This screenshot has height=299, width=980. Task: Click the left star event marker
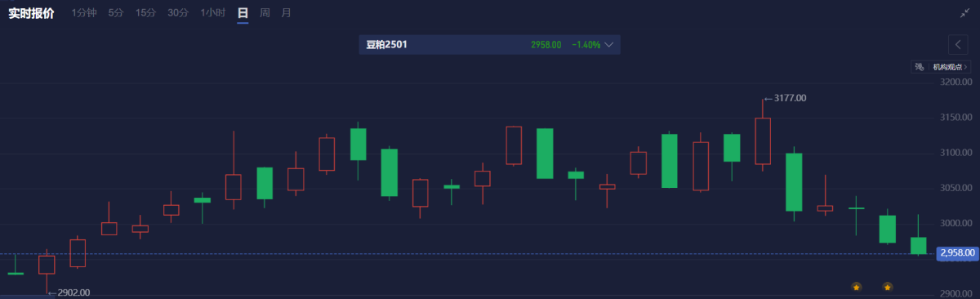click(856, 287)
